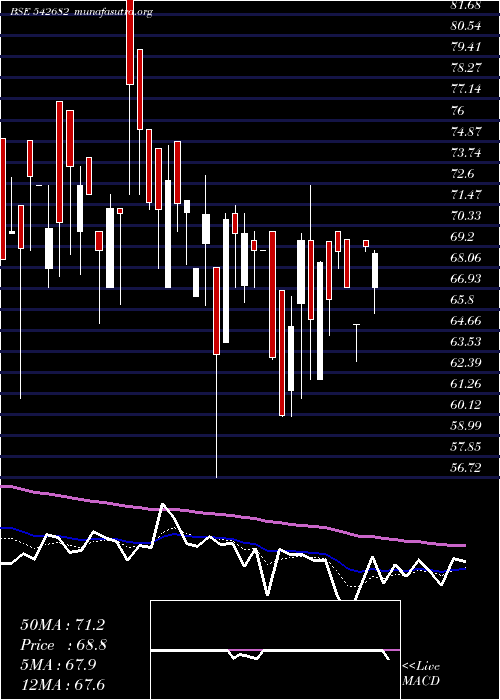Viewport: 500px width, 700px height.
Task: Click the 57.85 price axis label
Action: coord(466,446)
